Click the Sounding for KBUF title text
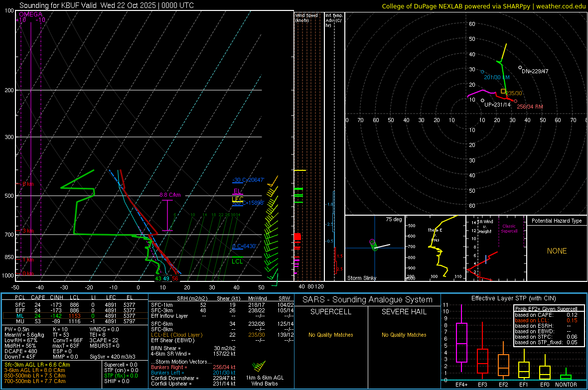The image size is (588, 390). pos(107,5)
